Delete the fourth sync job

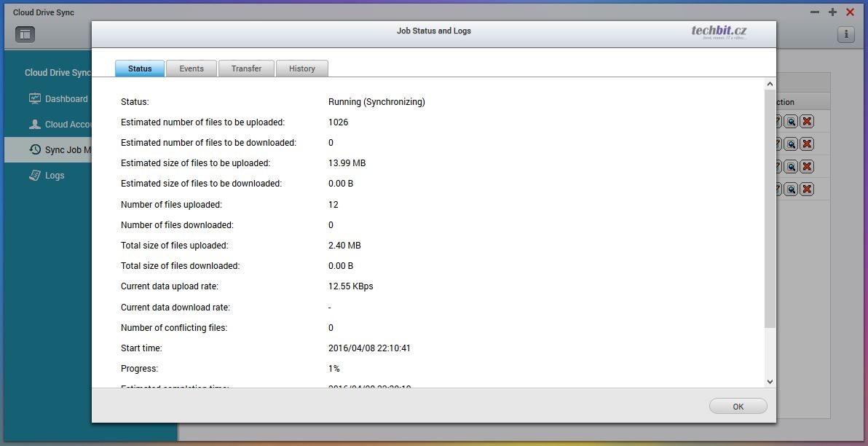(807, 189)
